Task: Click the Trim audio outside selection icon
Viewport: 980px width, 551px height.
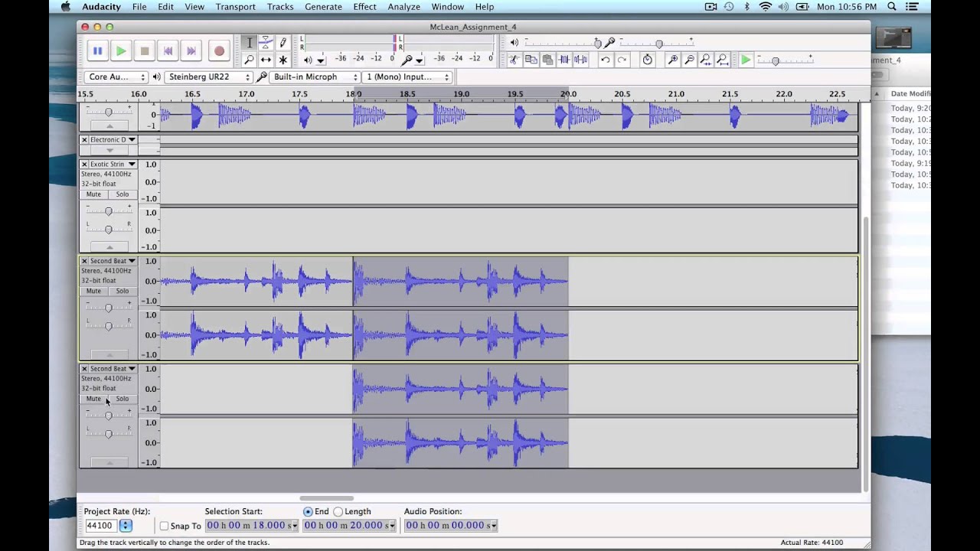Action: 564,60
